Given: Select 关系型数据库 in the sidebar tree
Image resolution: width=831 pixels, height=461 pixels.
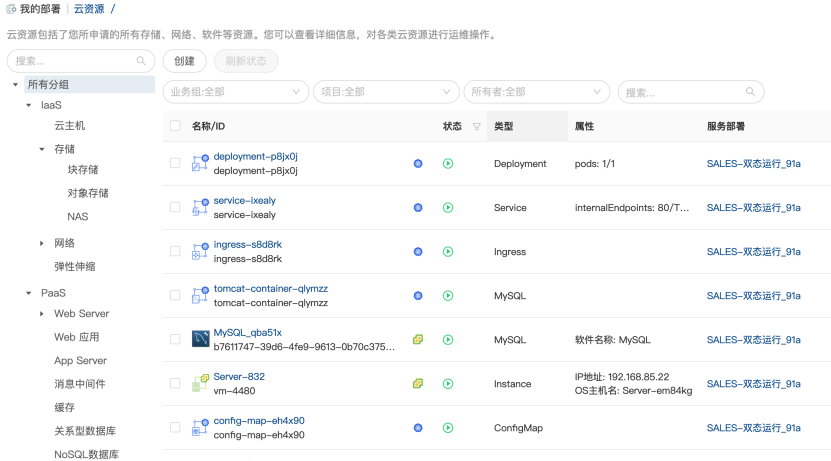Looking at the screenshot, I should click(x=85, y=431).
